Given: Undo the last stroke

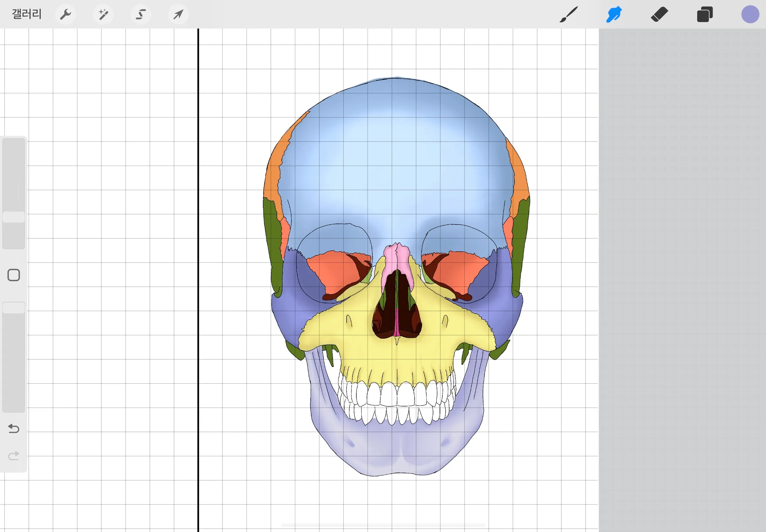Looking at the screenshot, I should (x=14, y=428).
